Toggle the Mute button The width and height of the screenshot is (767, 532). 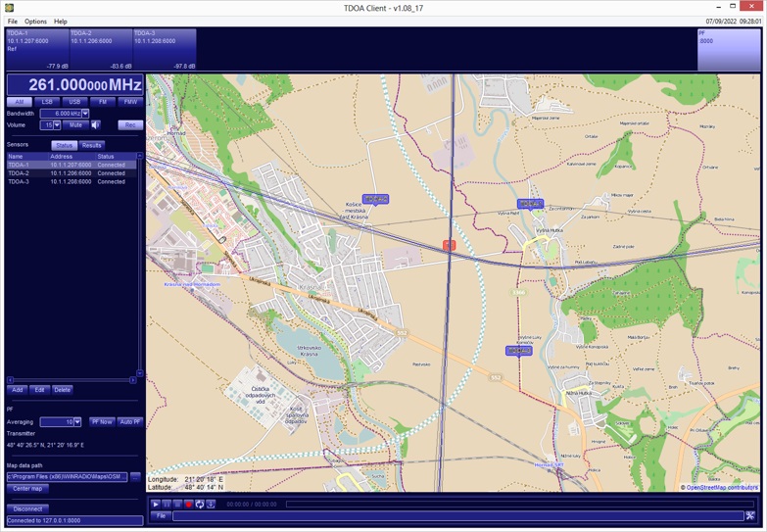(75, 125)
